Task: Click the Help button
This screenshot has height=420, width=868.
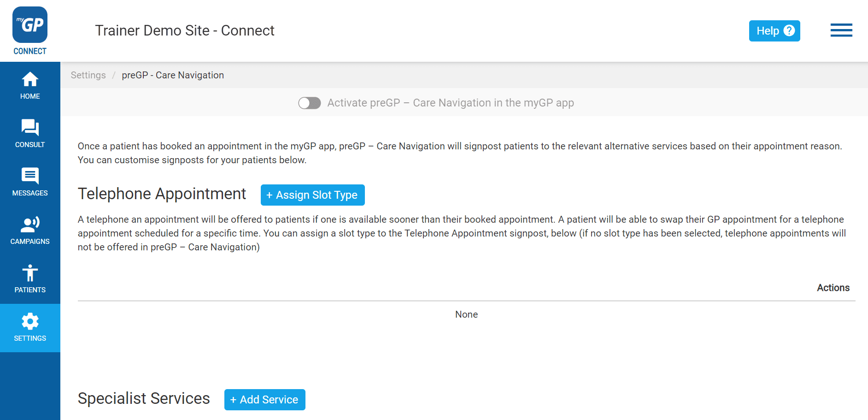Action: pos(774,30)
